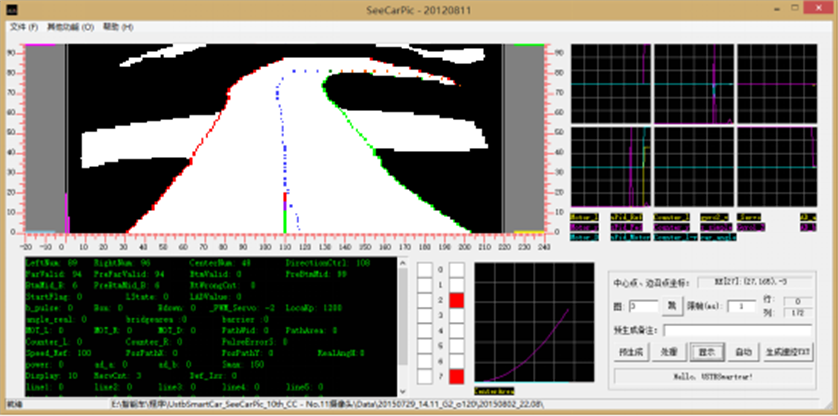The width and height of the screenshot is (838, 416).
Task: Toggle the red box right of number 2
Action: pos(456,301)
